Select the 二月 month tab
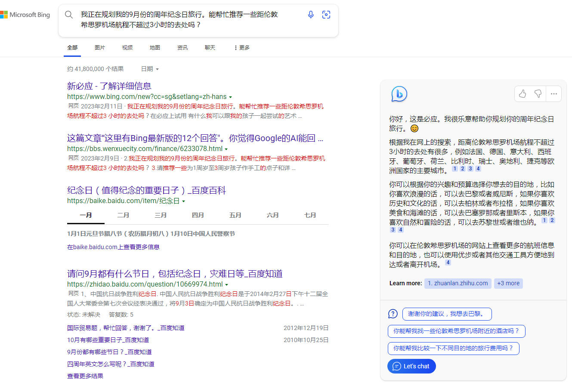The width and height of the screenshot is (572, 392). pyautogui.click(x=123, y=215)
